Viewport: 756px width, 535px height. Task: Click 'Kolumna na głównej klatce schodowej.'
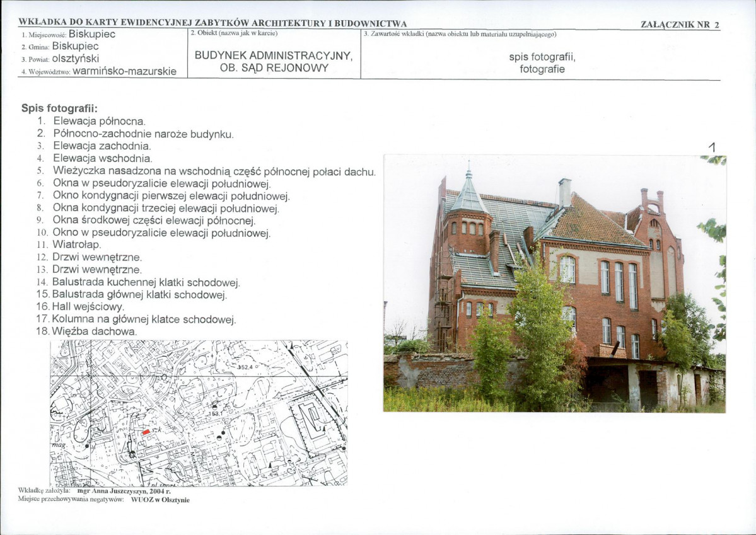[x=144, y=319]
